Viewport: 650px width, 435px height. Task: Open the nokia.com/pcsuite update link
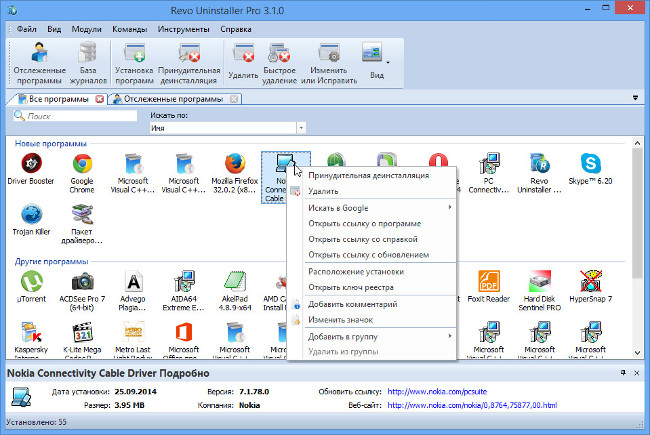pyautogui.click(x=437, y=391)
